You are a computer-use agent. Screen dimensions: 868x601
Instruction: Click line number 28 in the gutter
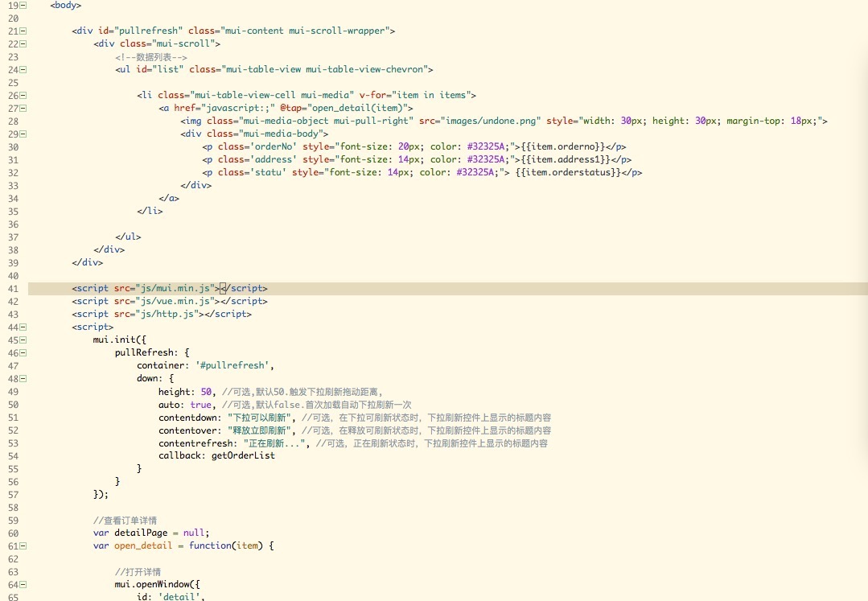coord(14,121)
